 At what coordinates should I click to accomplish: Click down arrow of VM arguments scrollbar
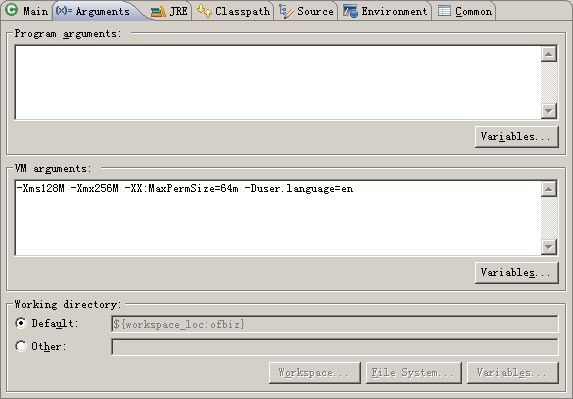(x=549, y=247)
